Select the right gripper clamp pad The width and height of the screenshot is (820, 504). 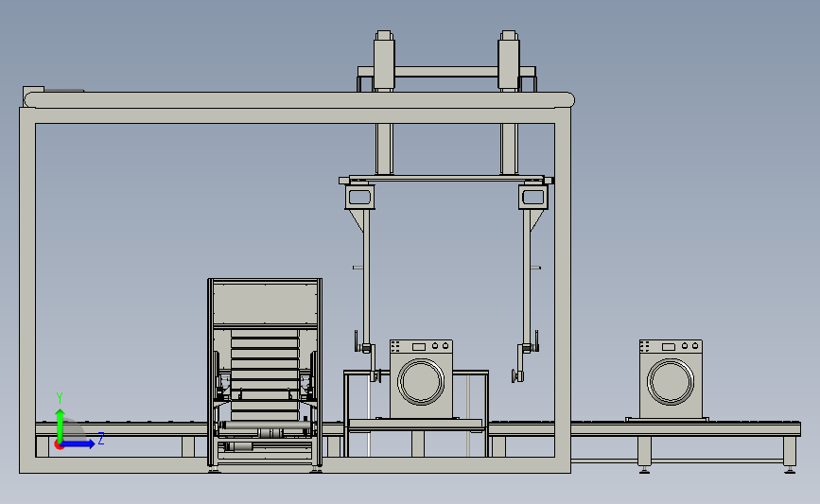click(516, 376)
